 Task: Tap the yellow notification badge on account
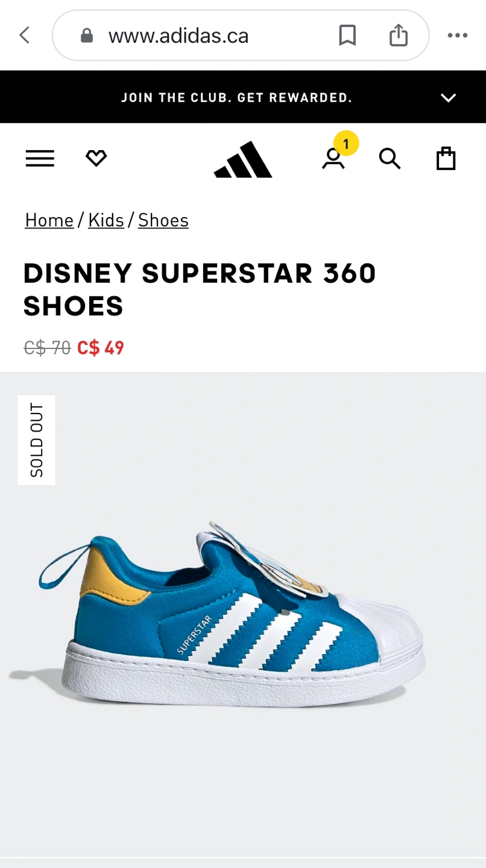pos(346,143)
